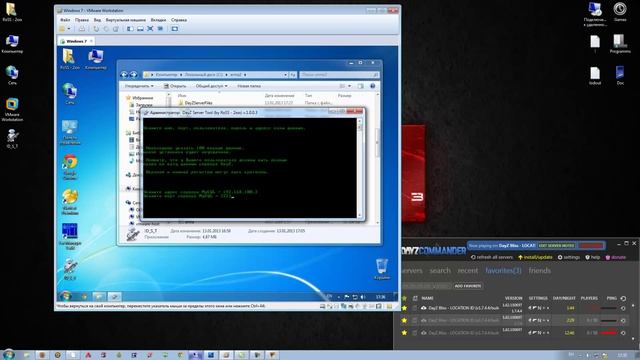Switch to the recent tab in DayZ Commander

click(x=468, y=271)
